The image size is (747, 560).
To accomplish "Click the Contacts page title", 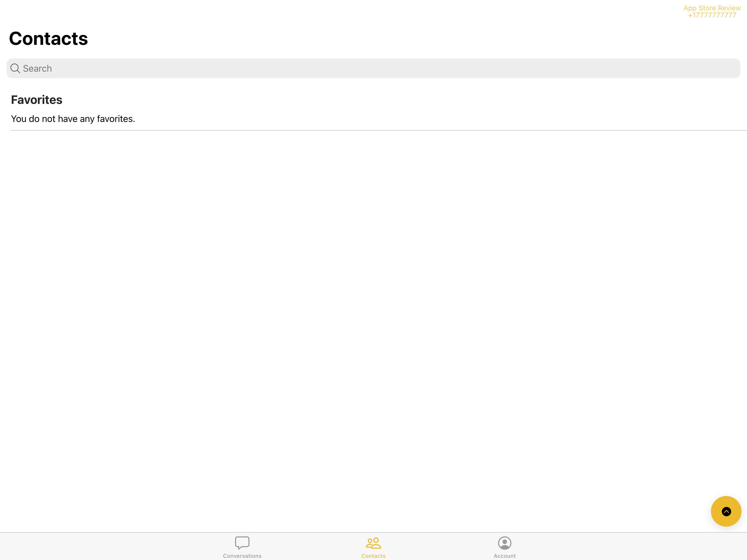I will pos(48,38).
